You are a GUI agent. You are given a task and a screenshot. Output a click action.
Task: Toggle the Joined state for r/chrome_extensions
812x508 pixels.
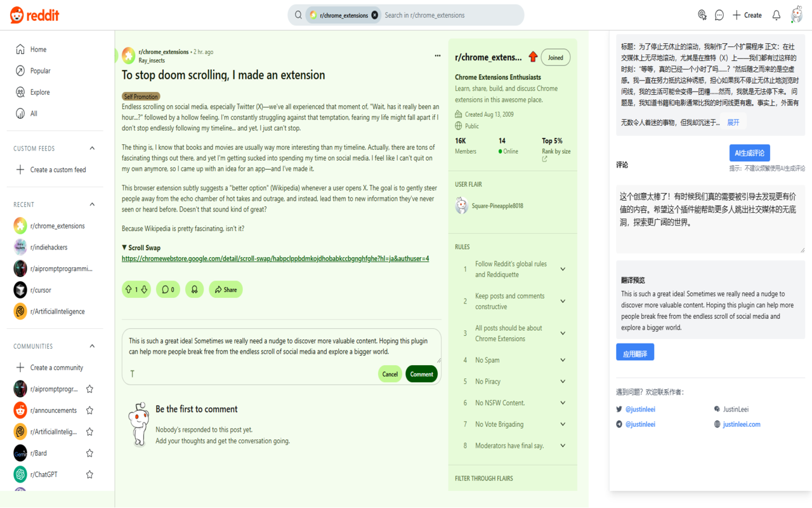tap(555, 57)
